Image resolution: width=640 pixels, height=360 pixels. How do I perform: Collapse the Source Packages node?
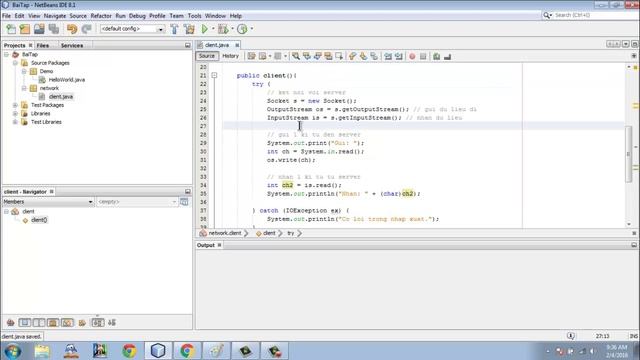(15, 63)
